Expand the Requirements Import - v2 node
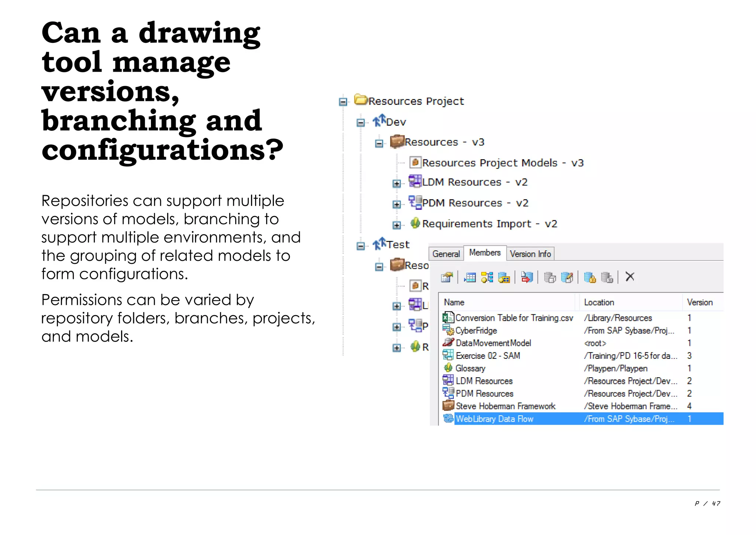 [397, 225]
